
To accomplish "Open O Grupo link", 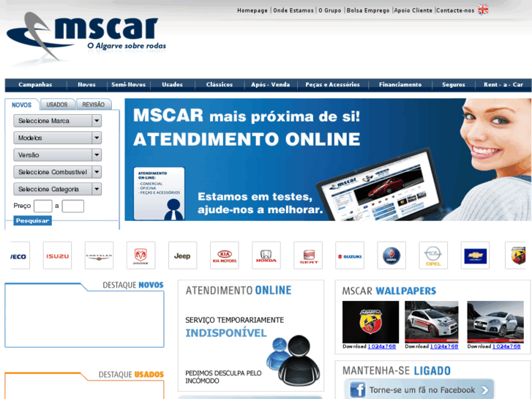I will 330,10.
